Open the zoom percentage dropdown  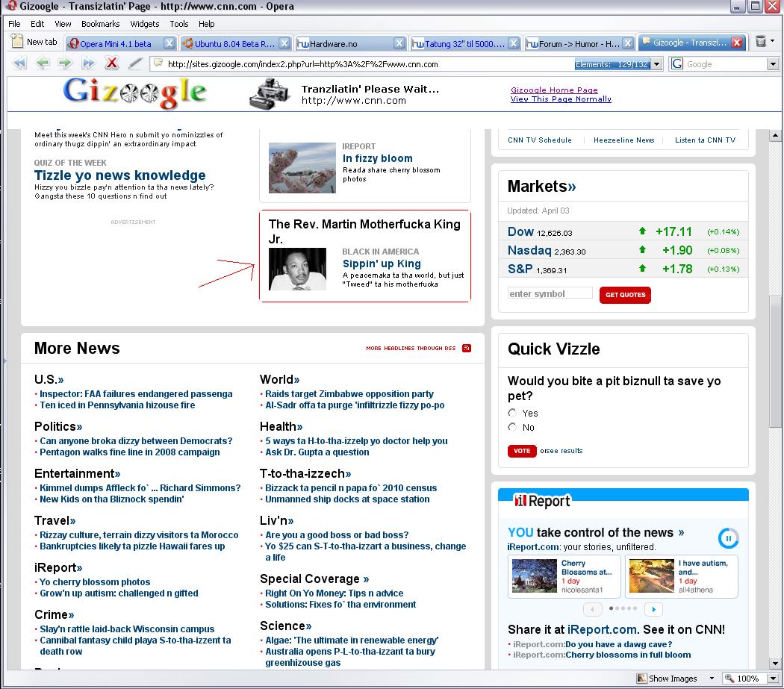pyautogui.click(x=773, y=679)
